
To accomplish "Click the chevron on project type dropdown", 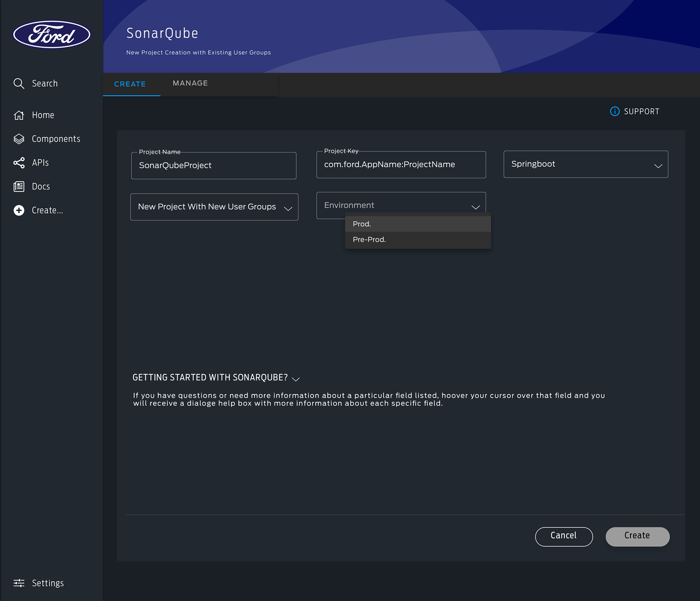I will 288,208.
